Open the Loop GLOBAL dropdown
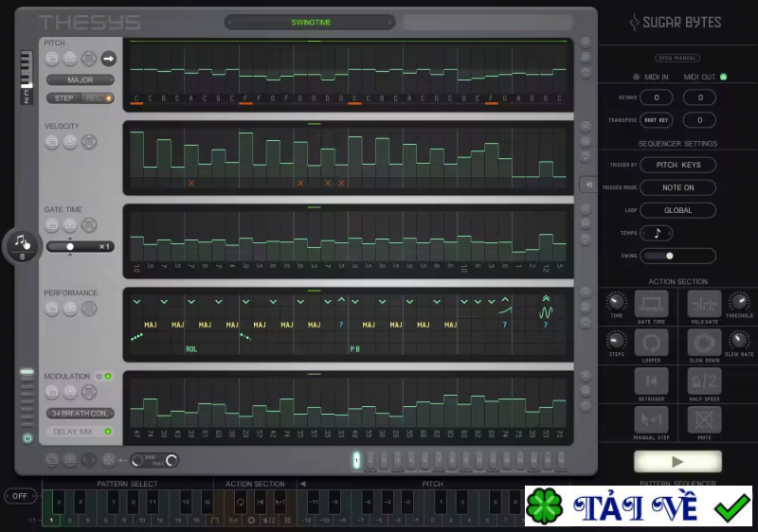Viewport: 758px width, 532px height. click(x=677, y=210)
